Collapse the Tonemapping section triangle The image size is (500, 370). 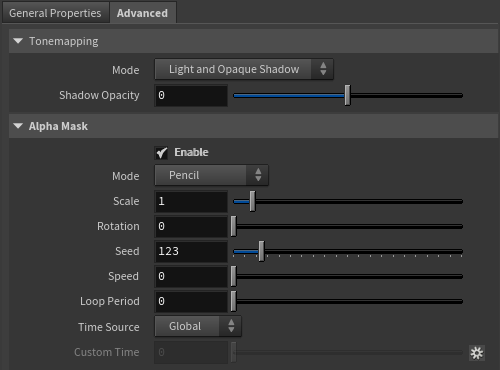(18, 41)
